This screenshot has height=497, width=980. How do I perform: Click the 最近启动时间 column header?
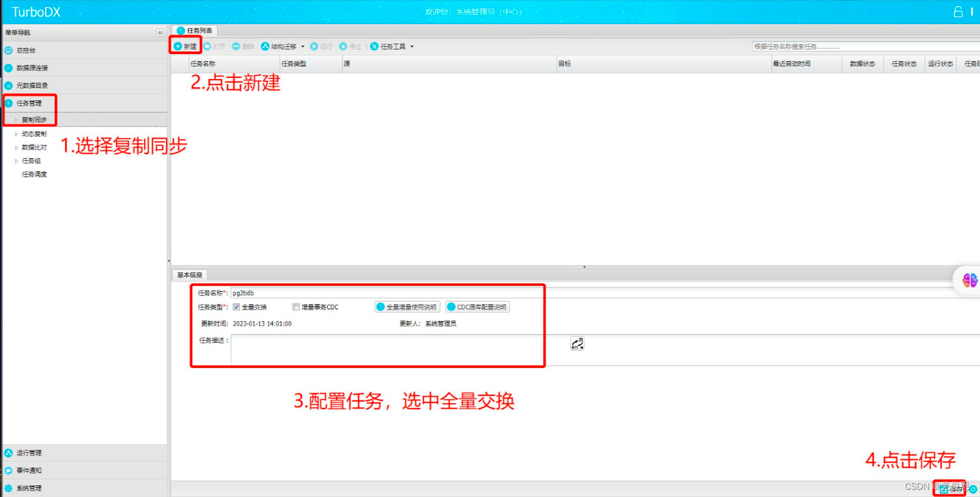pos(806,64)
